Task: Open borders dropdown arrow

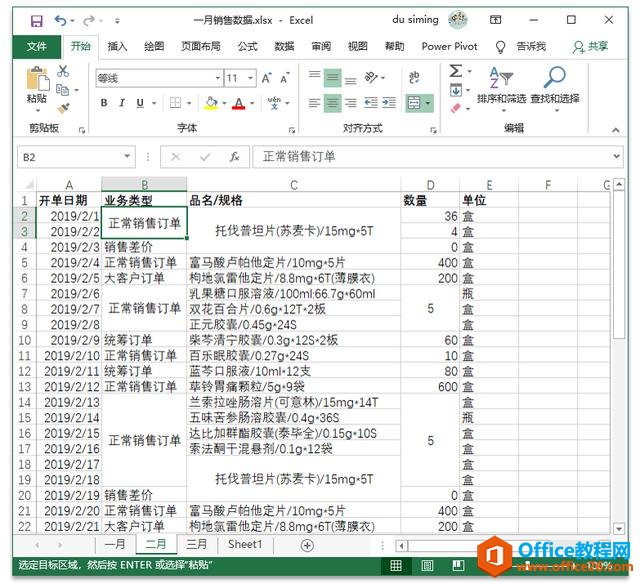Action: click(x=189, y=103)
